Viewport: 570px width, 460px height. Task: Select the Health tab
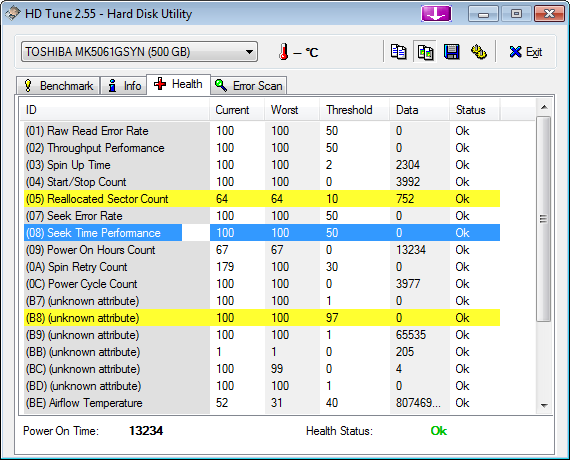click(x=178, y=84)
